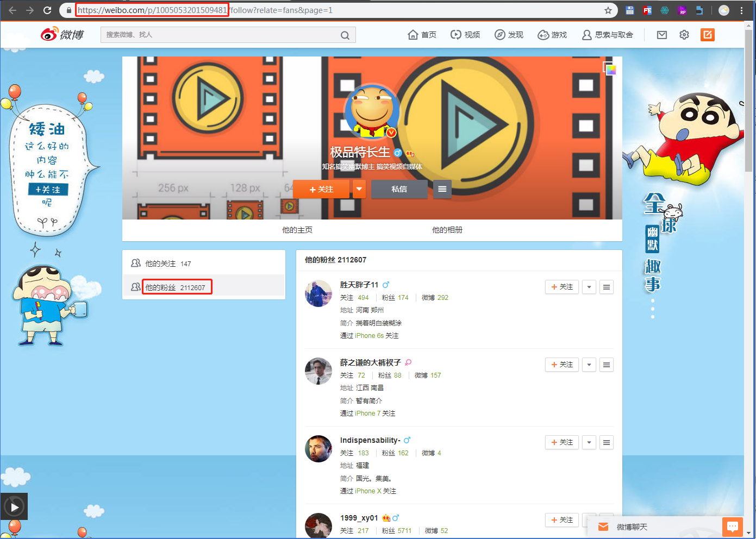Viewport: 756px width, 539px height.
Task: Click the blue floppy-disk save extension icon
Action: (x=630, y=10)
